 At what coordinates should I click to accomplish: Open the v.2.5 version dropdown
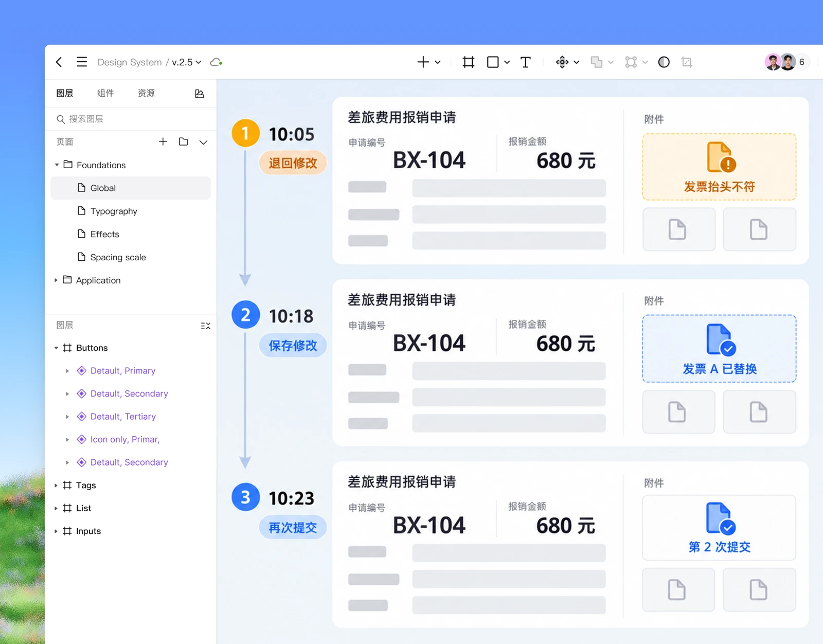coord(187,62)
